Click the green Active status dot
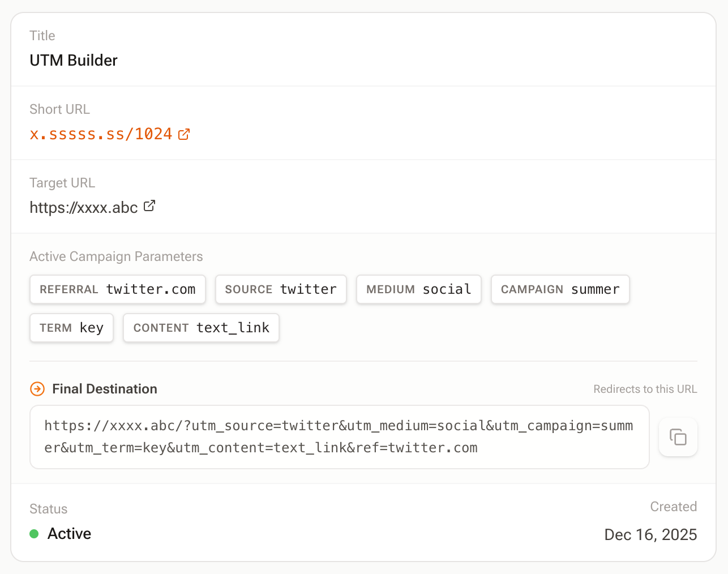This screenshot has height=574, width=728. (34, 534)
